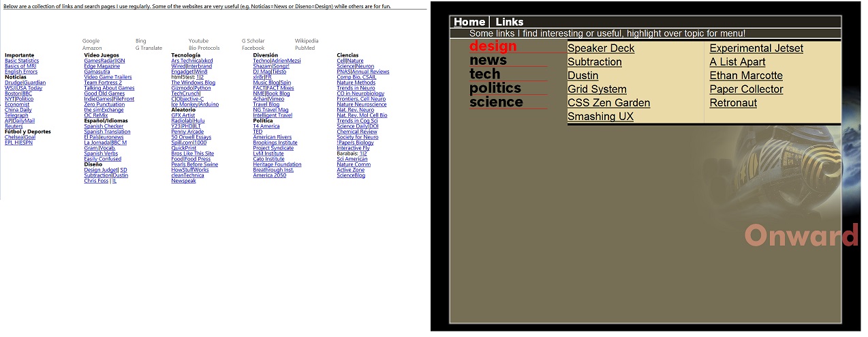
Task: Choose the Bio Protocols search option
Action: click(204, 48)
